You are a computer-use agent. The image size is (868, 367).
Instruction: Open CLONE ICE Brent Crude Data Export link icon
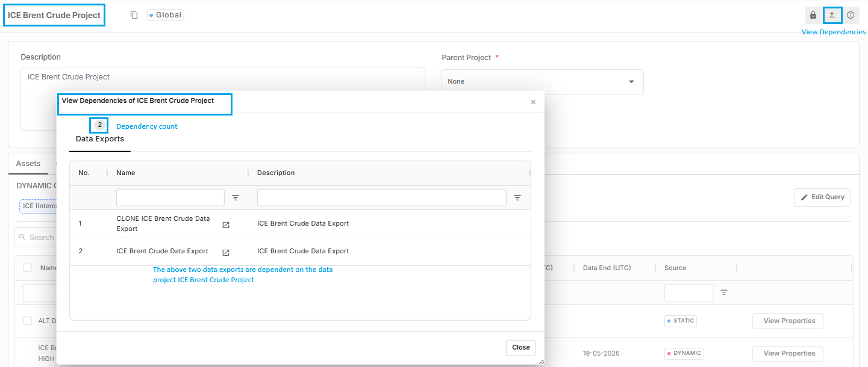[x=226, y=225]
